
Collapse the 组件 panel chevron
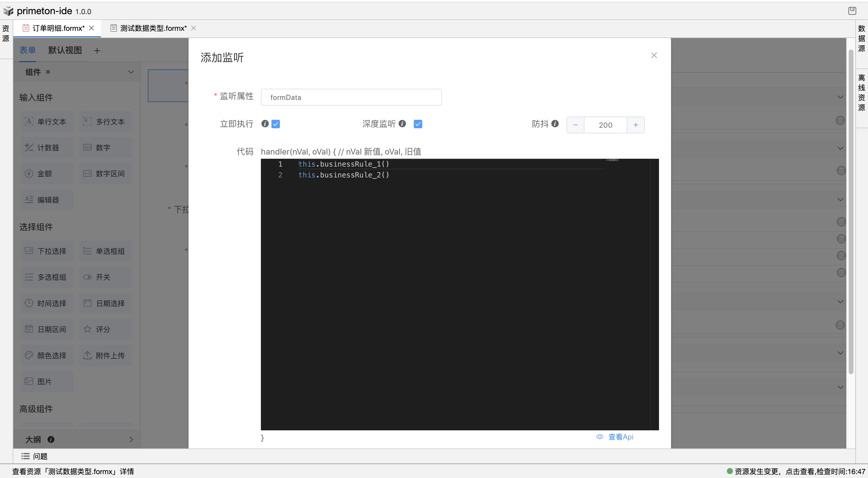pyautogui.click(x=131, y=72)
